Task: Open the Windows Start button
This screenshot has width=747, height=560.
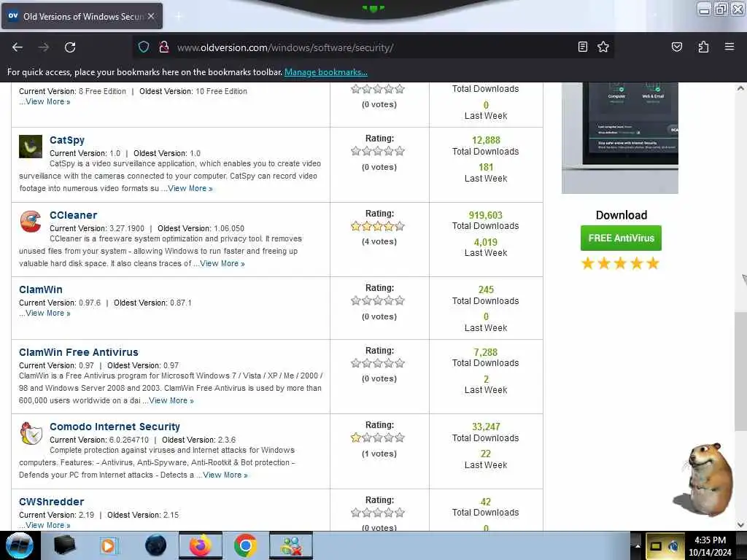Action: 19,545
